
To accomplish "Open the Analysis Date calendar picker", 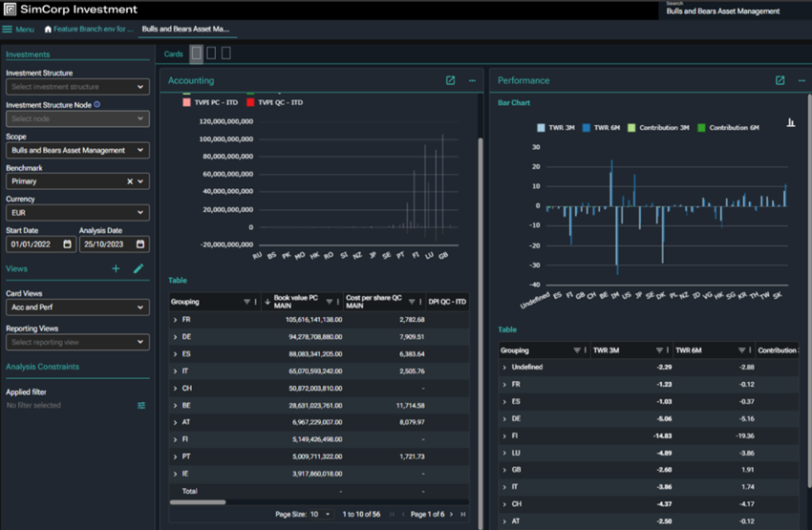I will [140, 244].
